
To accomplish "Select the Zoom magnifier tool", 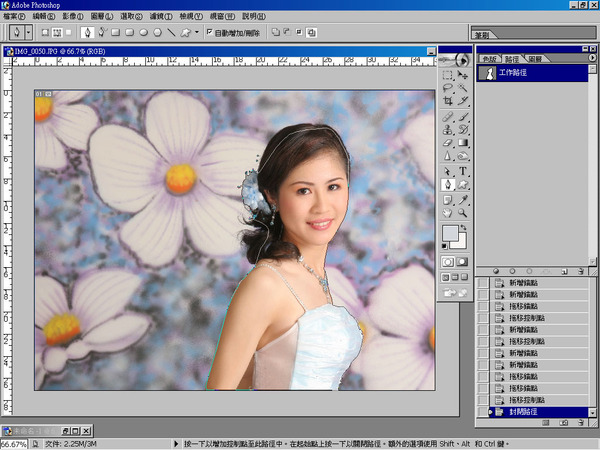I will pyautogui.click(x=464, y=213).
